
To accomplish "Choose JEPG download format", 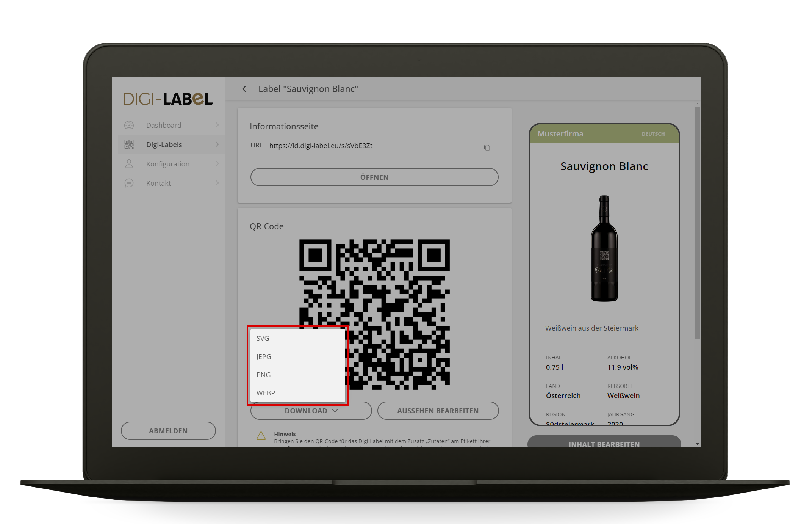I will [298, 356].
